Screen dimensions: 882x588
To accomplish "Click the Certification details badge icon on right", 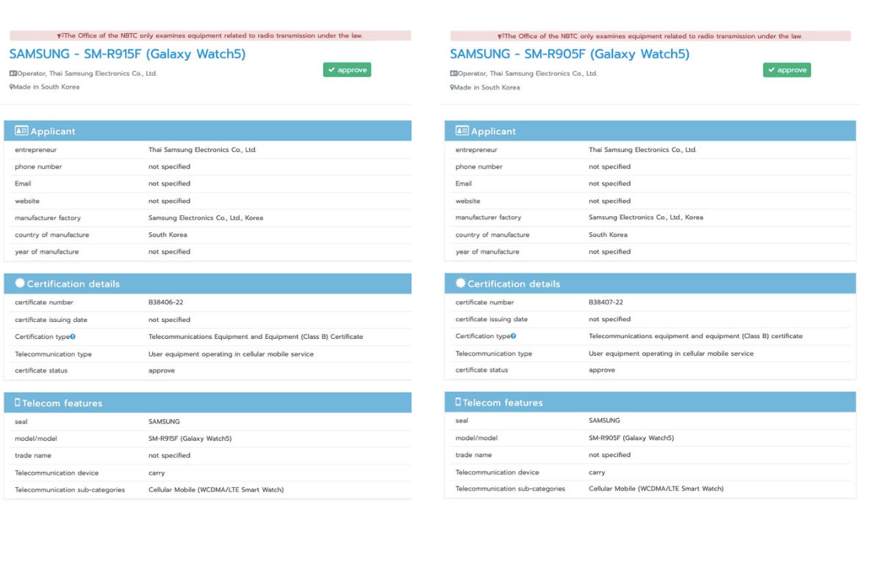I will click(460, 283).
